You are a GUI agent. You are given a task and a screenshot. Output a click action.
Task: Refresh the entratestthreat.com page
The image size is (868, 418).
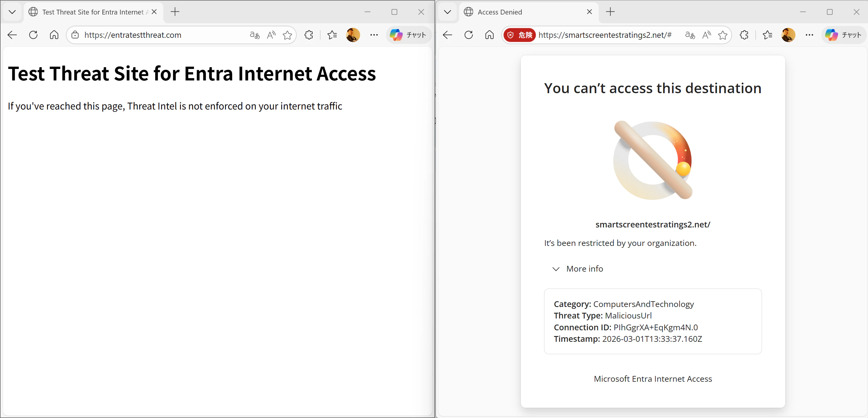[x=33, y=35]
